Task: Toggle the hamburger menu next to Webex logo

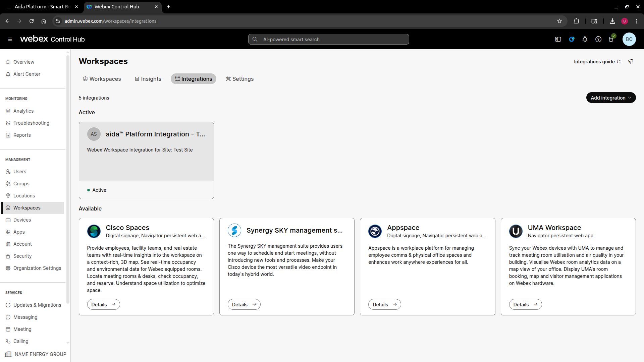Action: (10, 39)
